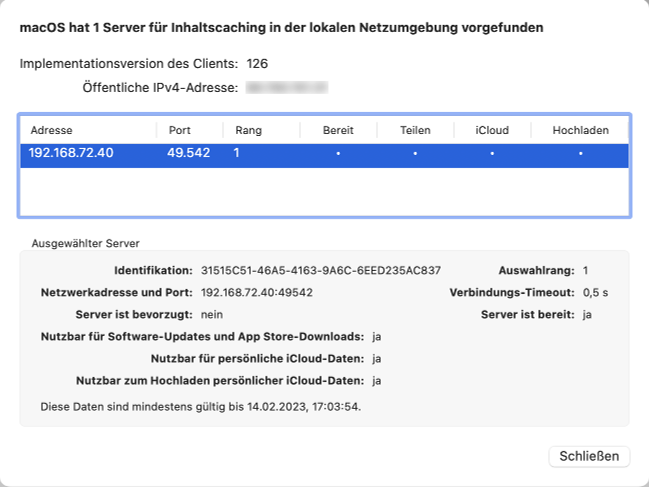Viewport: 649px width, 487px height.
Task: Click the Bereit dot in the server row
Action: [x=338, y=154]
